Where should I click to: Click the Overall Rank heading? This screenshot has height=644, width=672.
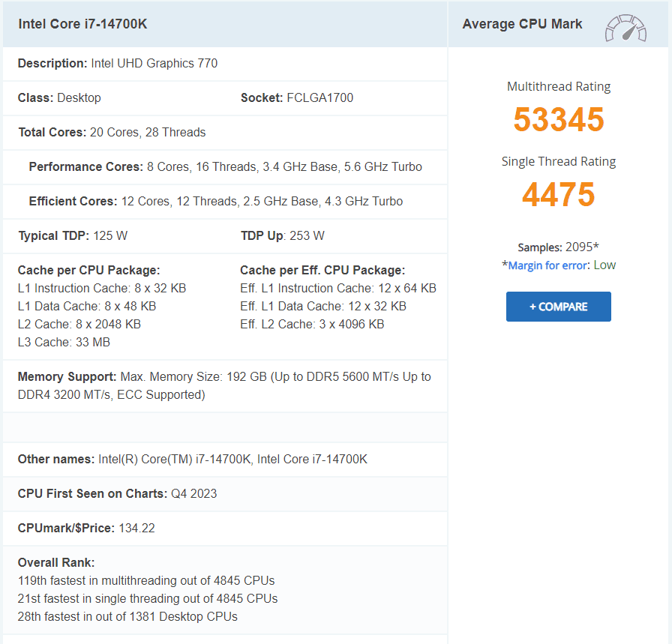coord(56,562)
